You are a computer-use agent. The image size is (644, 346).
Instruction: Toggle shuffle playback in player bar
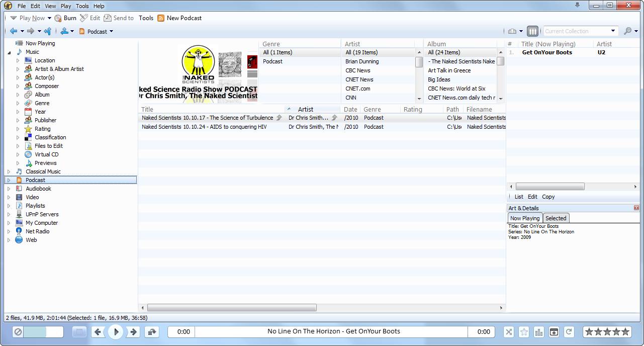(x=509, y=332)
